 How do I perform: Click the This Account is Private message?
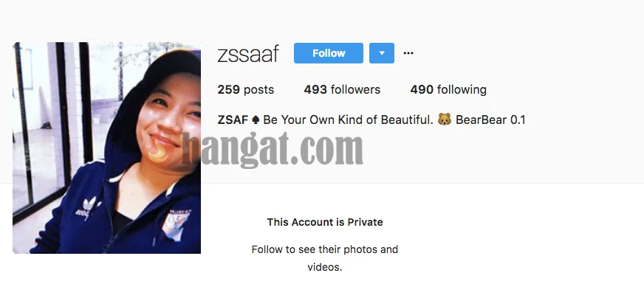coord(325,222)
